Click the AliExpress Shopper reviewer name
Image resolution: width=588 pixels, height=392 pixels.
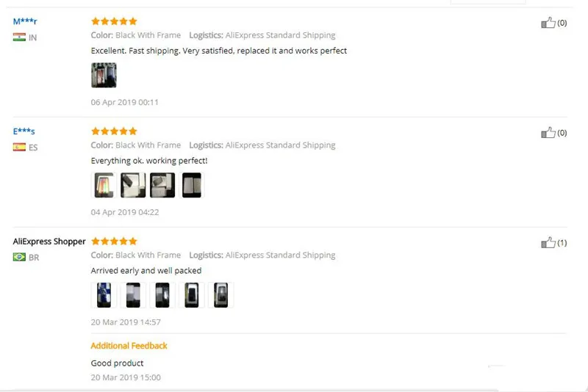point(49,242)
